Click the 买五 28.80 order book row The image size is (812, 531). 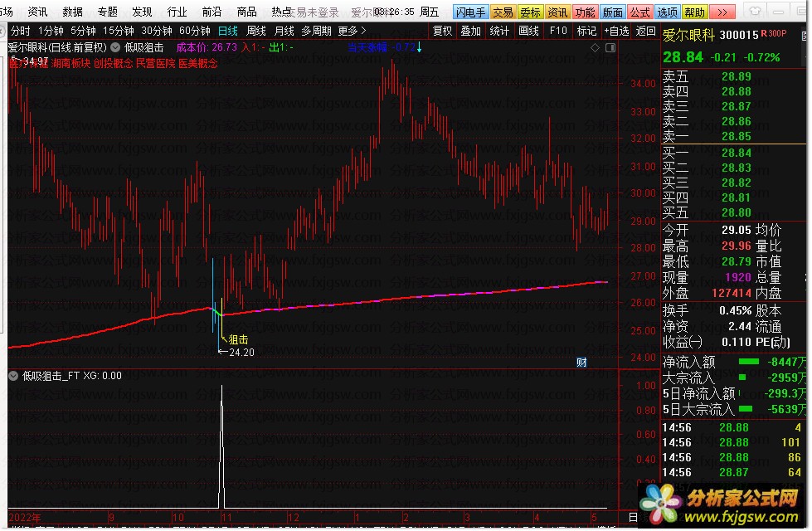coord(732,212)
